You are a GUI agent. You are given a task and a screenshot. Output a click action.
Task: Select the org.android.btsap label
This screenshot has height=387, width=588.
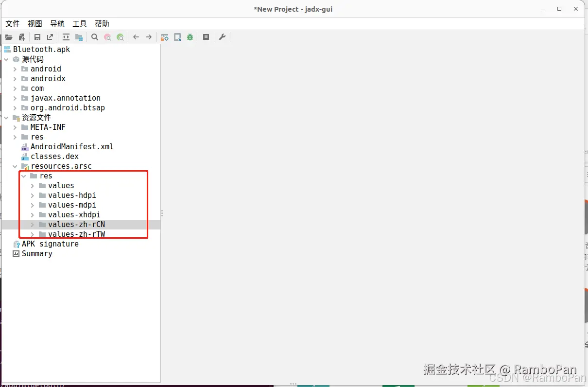pyautogui.click(x=68, y=108)
